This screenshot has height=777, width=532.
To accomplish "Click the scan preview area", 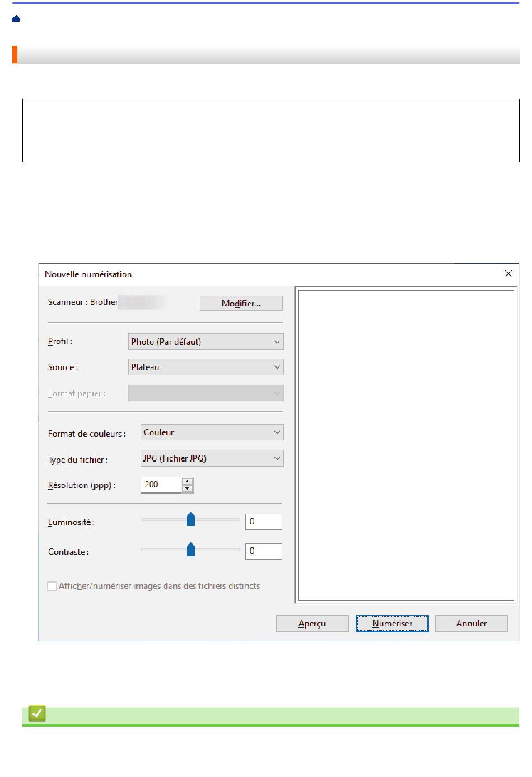I will pyautogui.click(x=407, y=445).
